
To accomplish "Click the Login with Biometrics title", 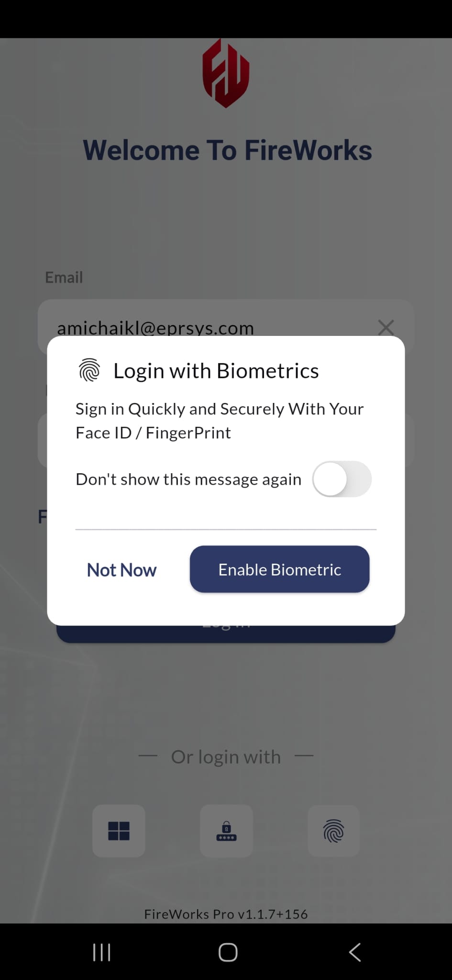I will pyautogui.click(x=216, y=371).
